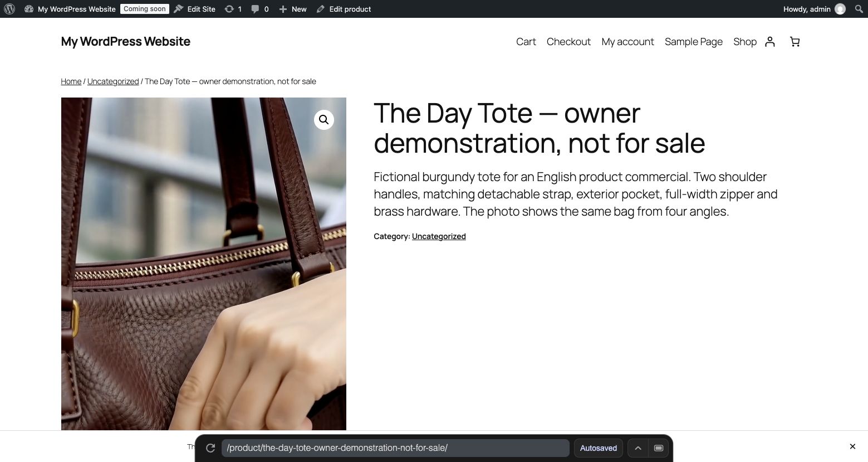Image resolution: width=868 pixels, height=462 pixels.
Task: Open the comments bubble showing 0
Action: tap(259, 9)
